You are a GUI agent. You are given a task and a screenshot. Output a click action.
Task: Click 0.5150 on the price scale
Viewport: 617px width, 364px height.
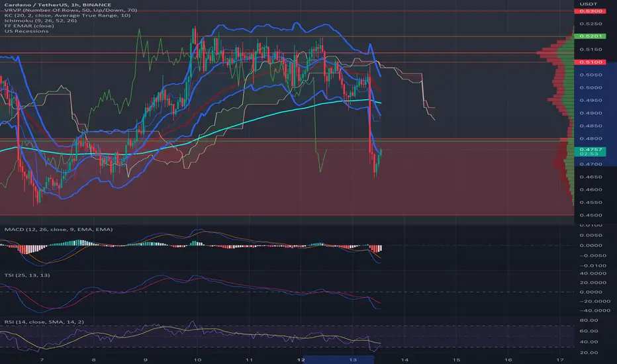click(591, 50)
